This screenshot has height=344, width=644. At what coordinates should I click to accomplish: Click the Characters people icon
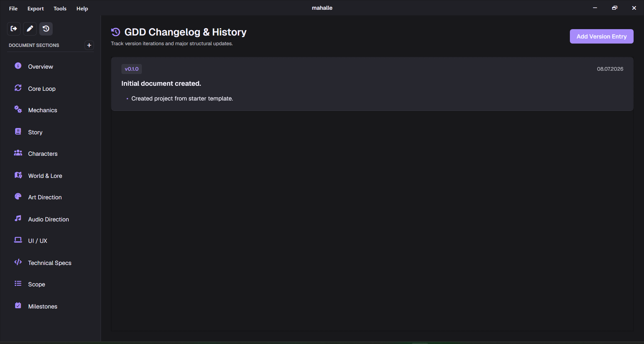tap(18, 153)
